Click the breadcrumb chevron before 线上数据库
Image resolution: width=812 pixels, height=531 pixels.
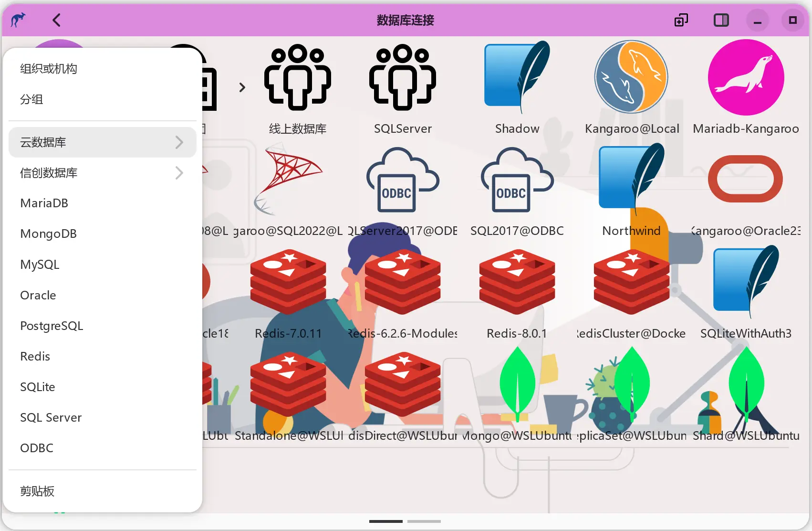click(x=242, y=87)
